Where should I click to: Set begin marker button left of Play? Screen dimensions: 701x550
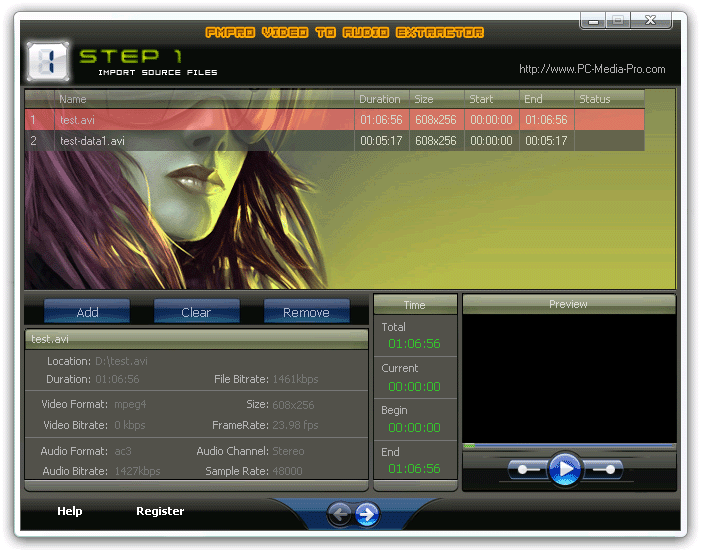click(x=528, y=470)
